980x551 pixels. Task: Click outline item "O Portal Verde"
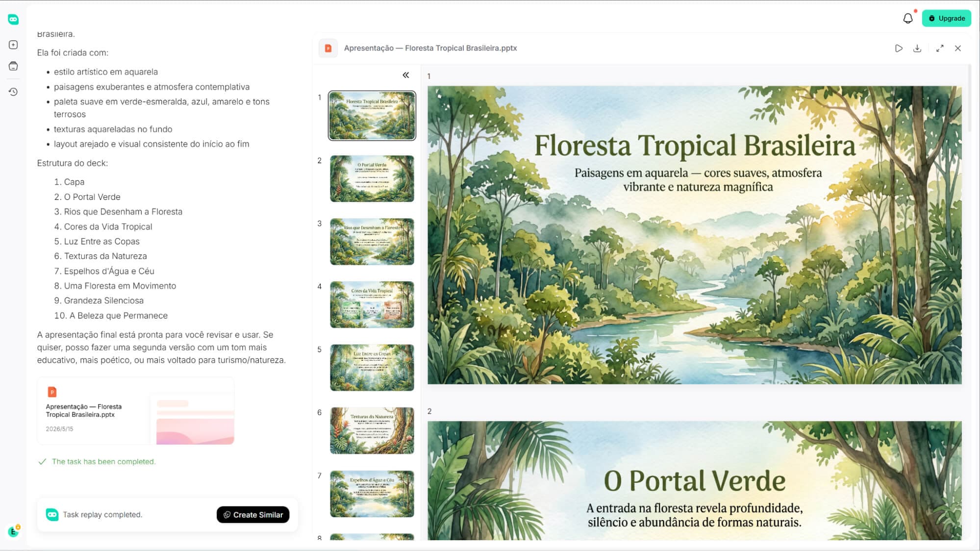click(92, 197)
